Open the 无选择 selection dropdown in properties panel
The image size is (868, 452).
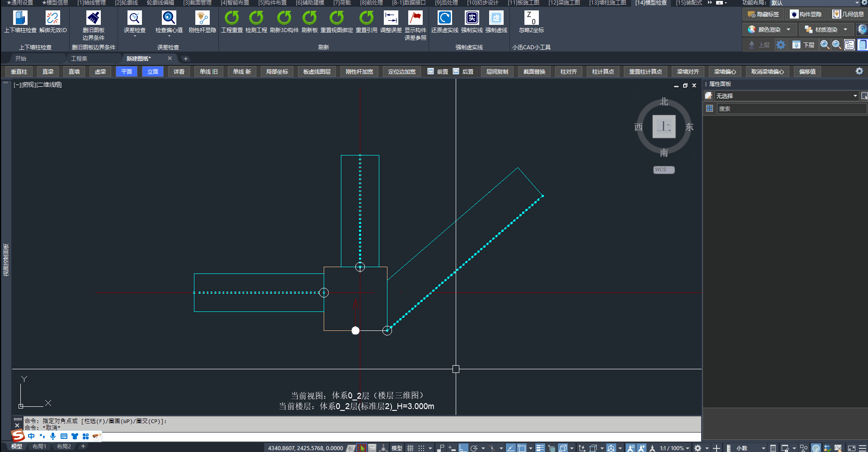click(x=855, y=96)
